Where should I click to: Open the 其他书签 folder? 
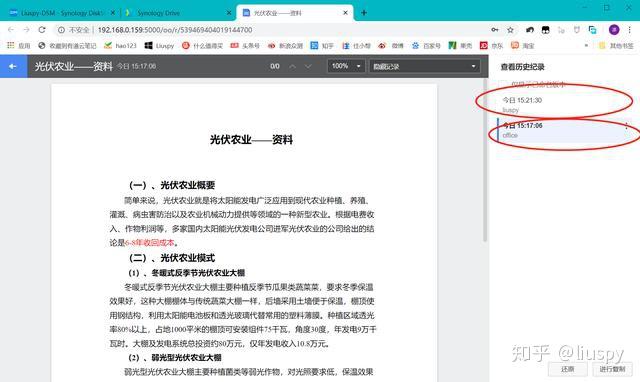pyautogui.click(x=616, y=46)
